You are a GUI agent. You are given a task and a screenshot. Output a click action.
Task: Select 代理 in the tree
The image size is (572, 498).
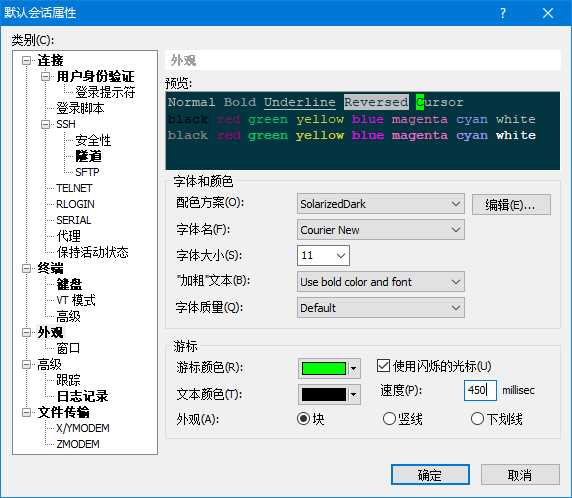pyautogui.click(x=69, y=236)
